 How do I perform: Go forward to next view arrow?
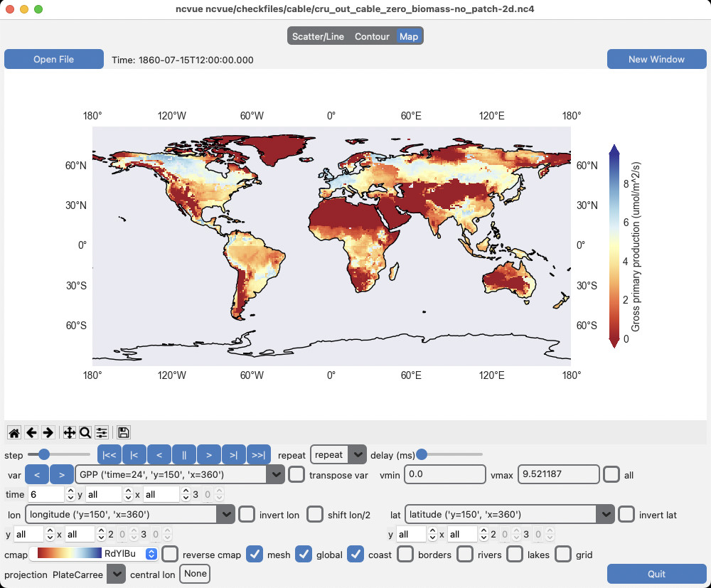pyautogui.click(x=48, y=432)
